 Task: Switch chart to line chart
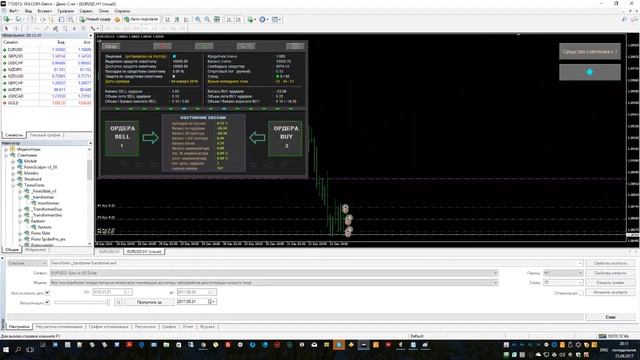(187, 19)
